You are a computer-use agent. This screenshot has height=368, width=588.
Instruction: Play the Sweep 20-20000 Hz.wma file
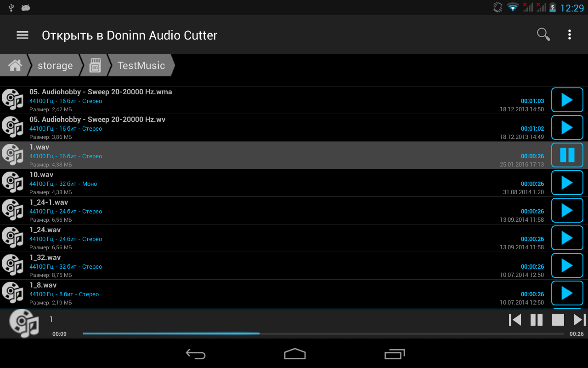(567, 100)
